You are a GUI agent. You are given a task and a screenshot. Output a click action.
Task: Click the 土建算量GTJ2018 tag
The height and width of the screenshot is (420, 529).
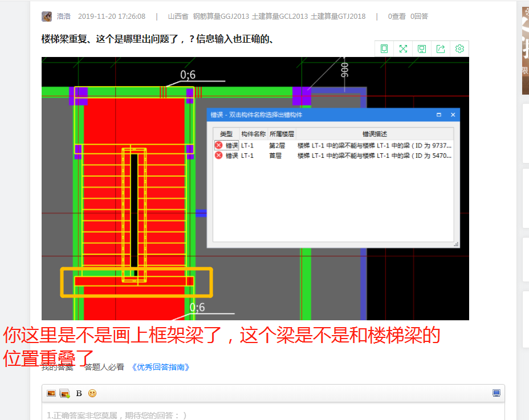[x=338, y=16]
